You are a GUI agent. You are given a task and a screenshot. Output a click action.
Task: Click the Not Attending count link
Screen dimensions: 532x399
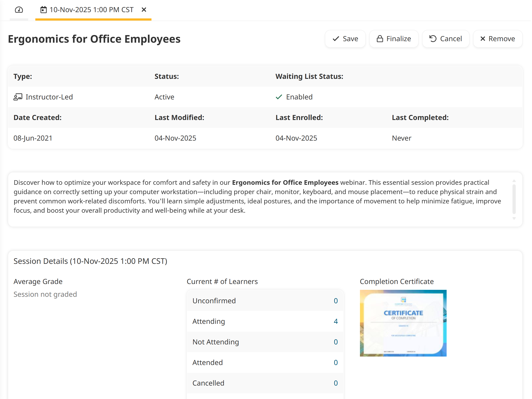[x=335, y=342]
